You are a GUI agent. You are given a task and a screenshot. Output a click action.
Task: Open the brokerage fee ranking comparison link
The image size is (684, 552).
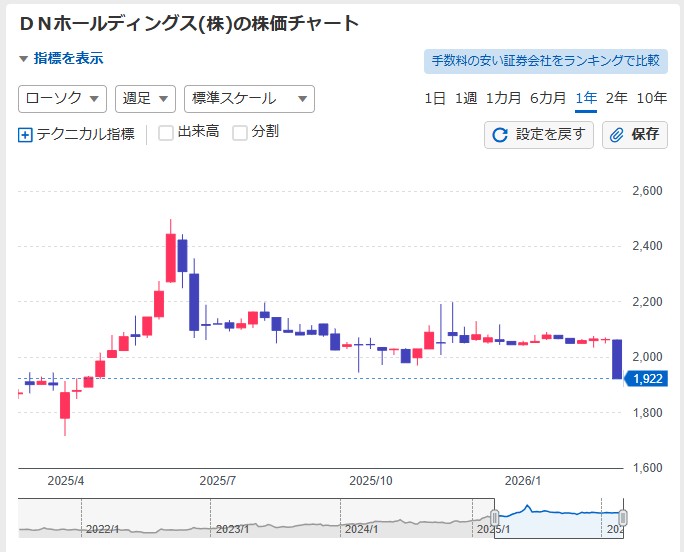pos(545,61)
